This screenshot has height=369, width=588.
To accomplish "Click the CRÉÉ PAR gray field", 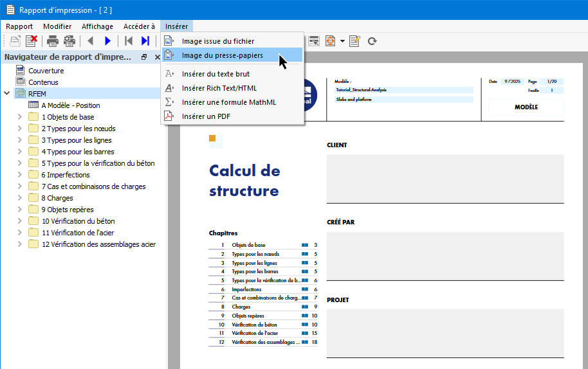I will pyautogui.click(x=445, y=256).
